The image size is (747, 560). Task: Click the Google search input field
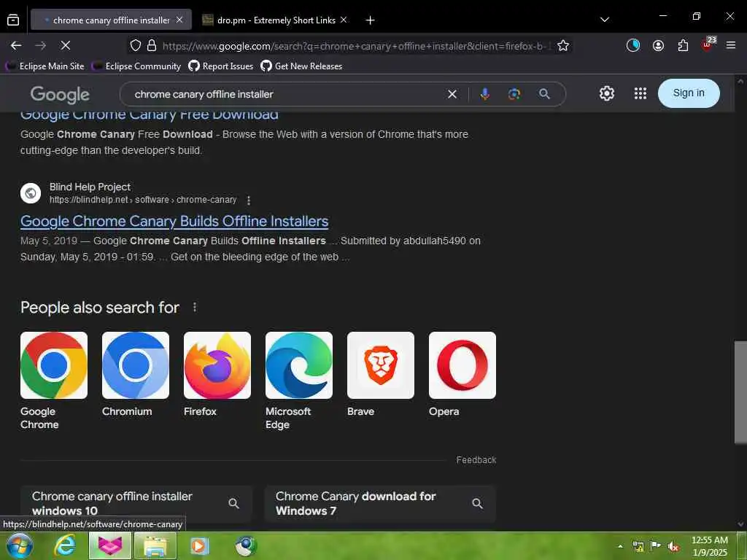click(286, 94)
